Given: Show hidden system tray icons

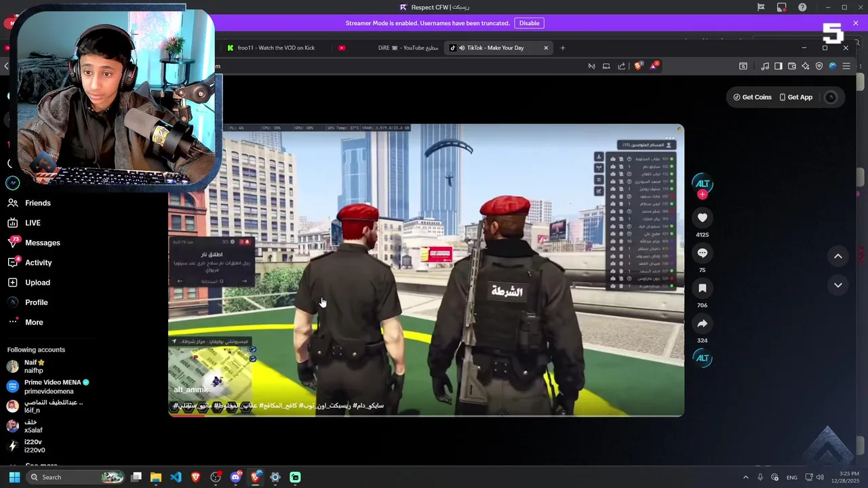Looking at the screenshot, I should click(x=745, y=477).
